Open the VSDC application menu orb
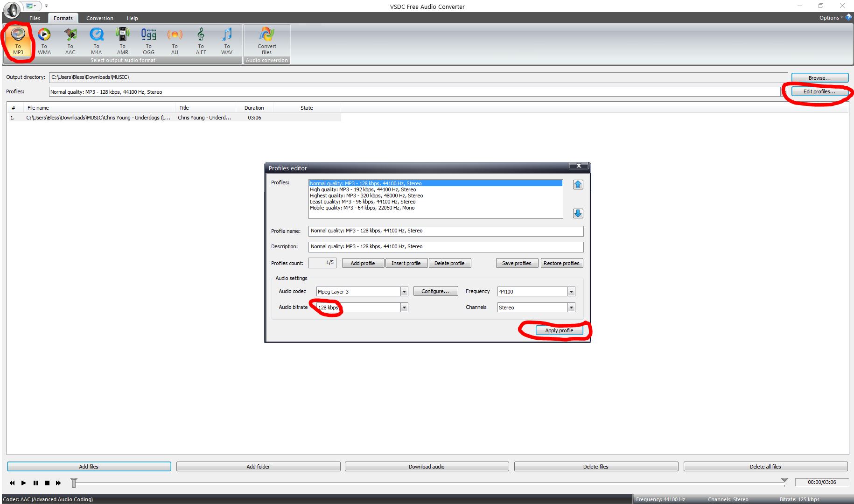Image resolution: width=854 pixels, height=504 pixels. 12,9
